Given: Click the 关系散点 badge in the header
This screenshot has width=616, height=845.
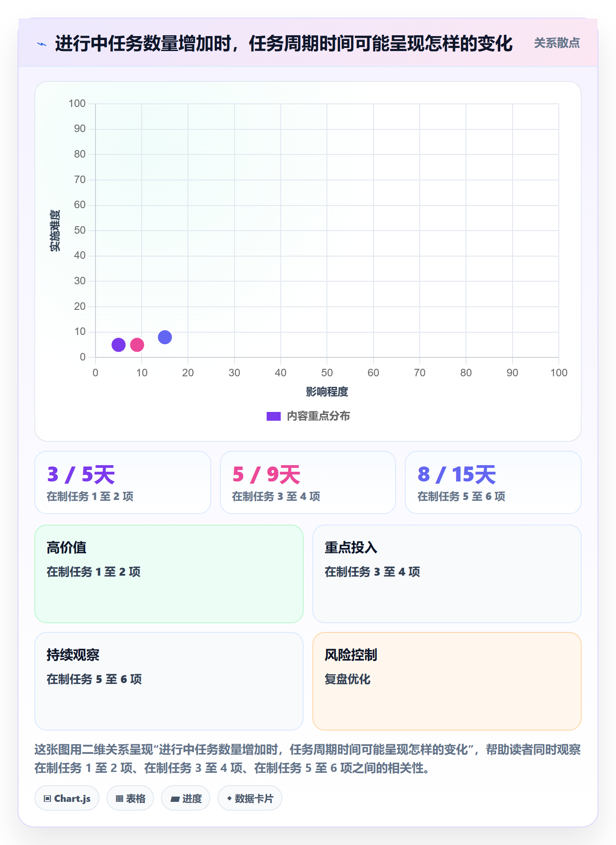Looking at the screenshot, I should (x=557, y=43).
